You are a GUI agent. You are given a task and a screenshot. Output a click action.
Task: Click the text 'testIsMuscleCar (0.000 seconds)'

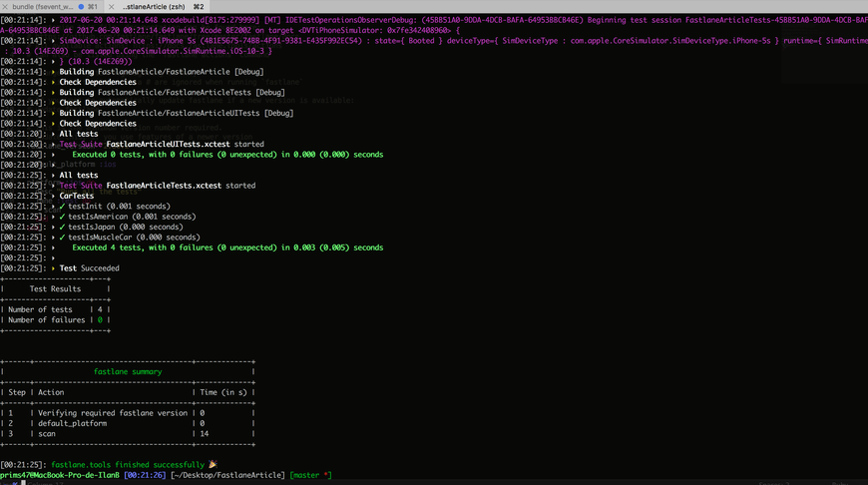point(134,238)
